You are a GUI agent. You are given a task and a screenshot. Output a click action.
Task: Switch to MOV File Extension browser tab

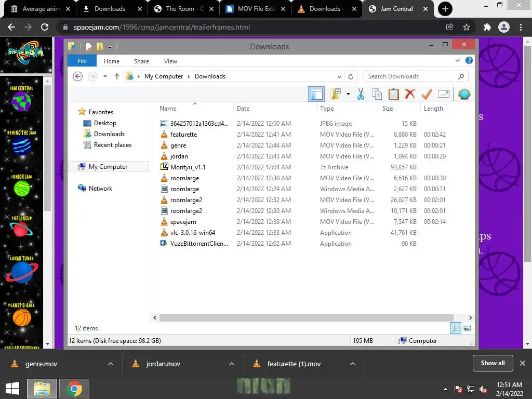coord(257,9)
